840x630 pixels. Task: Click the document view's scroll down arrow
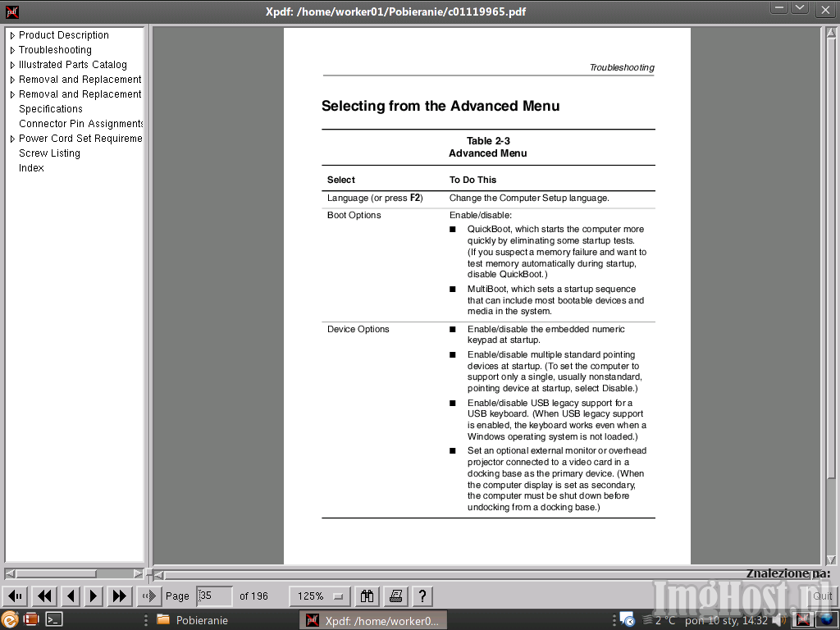(830, 559)
